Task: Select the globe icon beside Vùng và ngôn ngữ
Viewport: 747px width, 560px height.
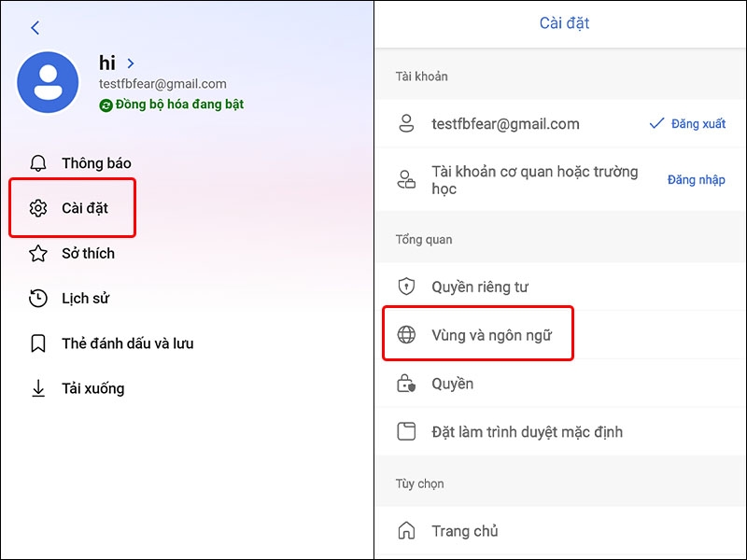Action: [x=407, y=333]
